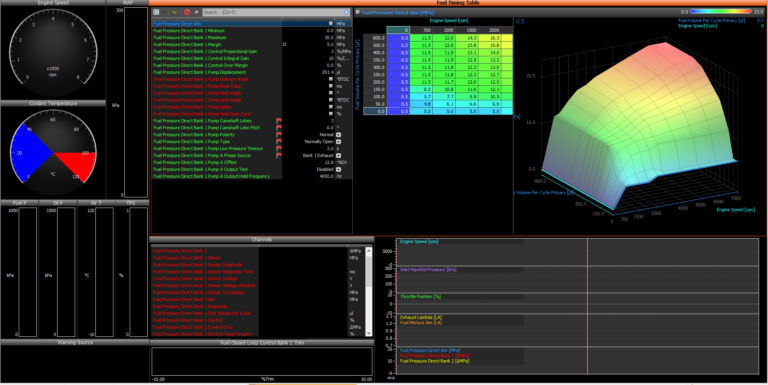The height and width of the screenshot is (385, 768).
Task: Toggle the small checkbox on Bank 1 Margin row
Action: (x=284, y=44)
